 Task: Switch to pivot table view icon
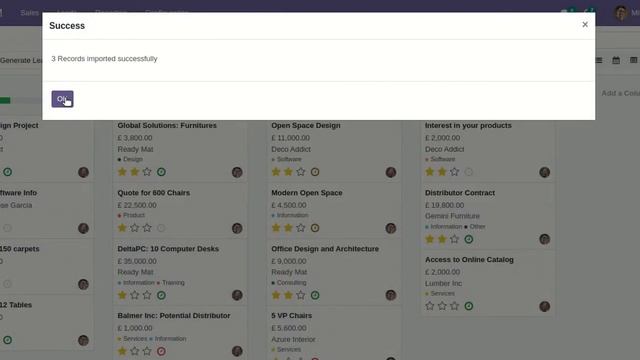(x=633, y=60)
